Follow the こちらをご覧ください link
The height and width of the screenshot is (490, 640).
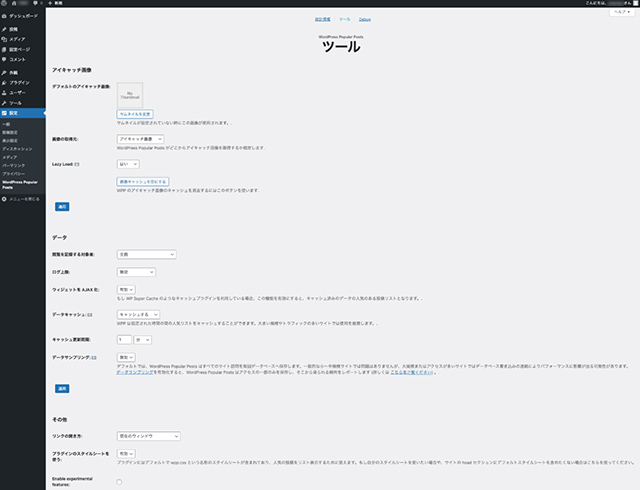(x=411, y=372)
